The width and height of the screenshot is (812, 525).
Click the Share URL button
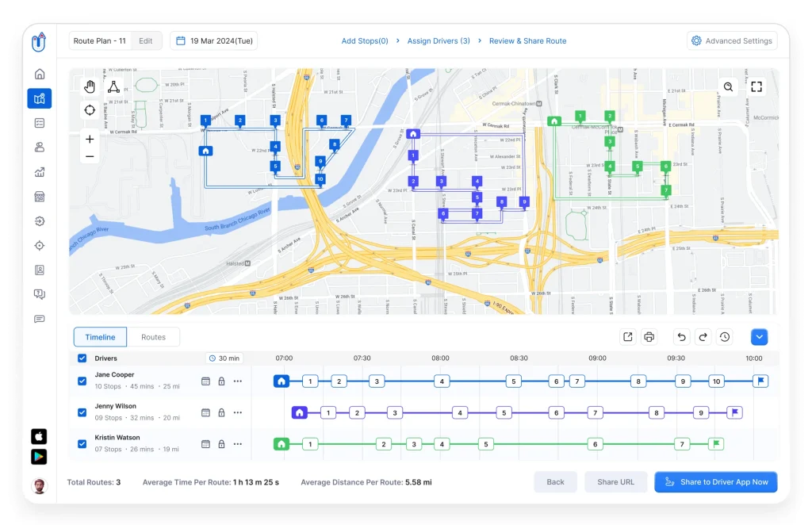(x=615, y=482)
